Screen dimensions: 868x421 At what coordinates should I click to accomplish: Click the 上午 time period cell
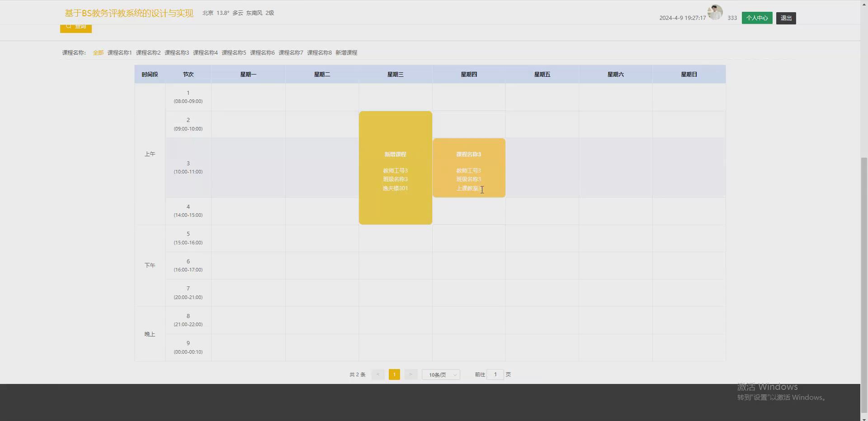(x=150, y=154)
